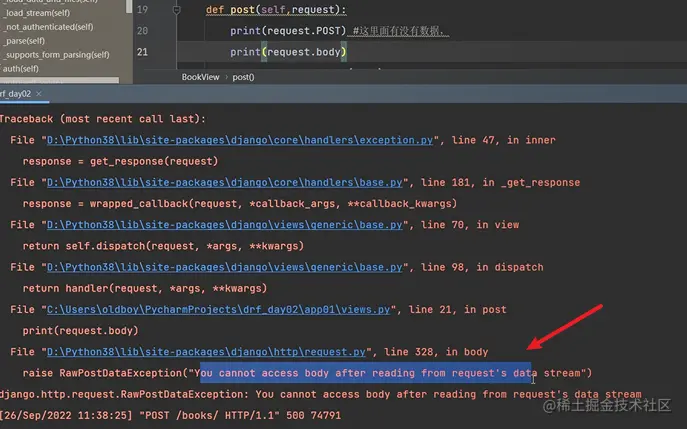
Task: Click line number 19 in the gutter
Action: click(142, 10)
